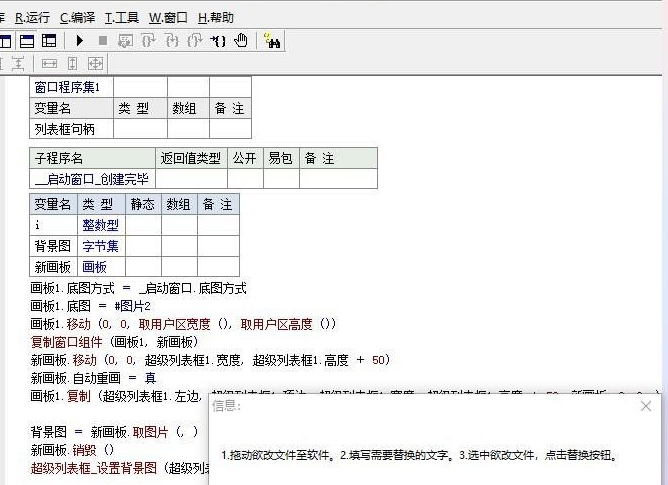
Task: Click the Stop (gray square) toolbar icon
Action: (x=103, y=41)
